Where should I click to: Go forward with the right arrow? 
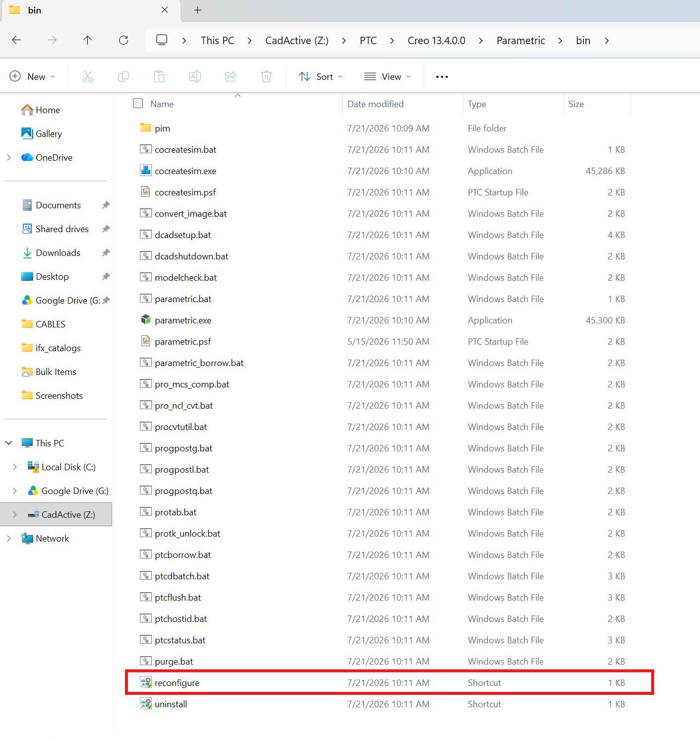[52, 40]
